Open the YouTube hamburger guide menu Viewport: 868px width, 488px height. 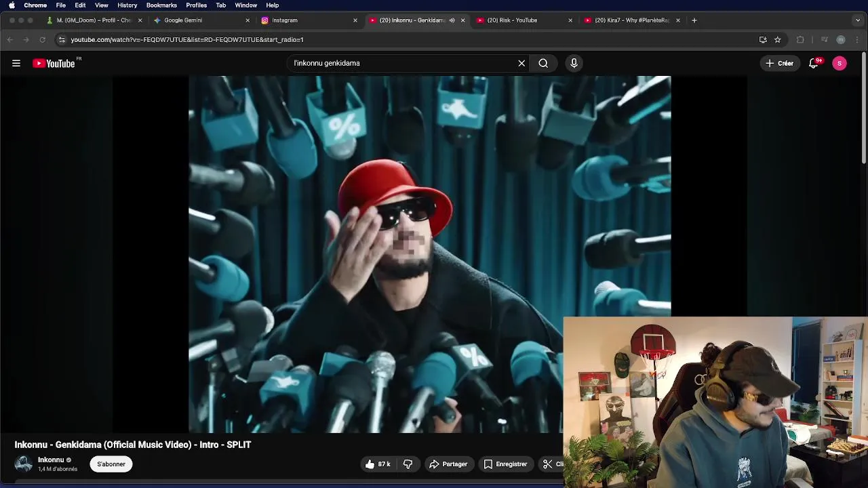click(x=16, y=63)
